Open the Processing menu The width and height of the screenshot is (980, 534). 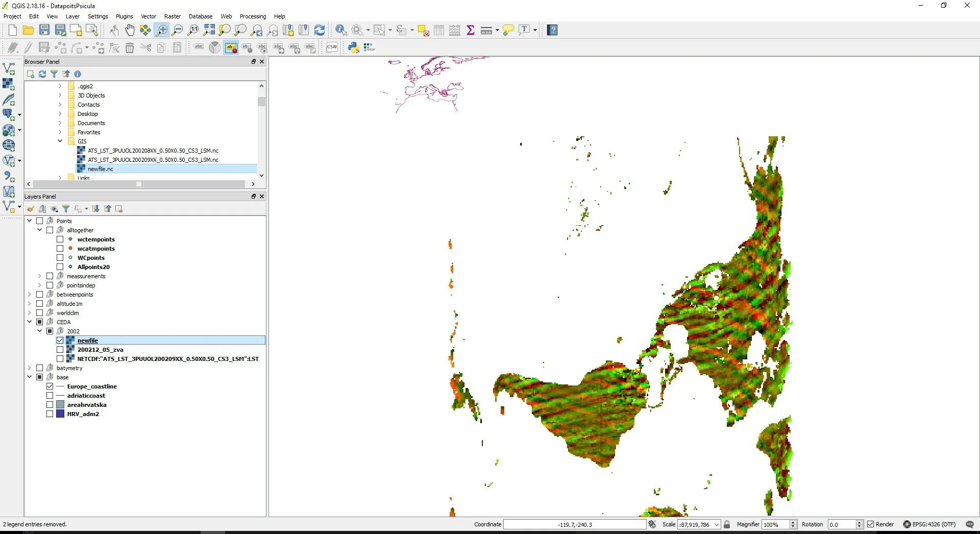point(253,16)
